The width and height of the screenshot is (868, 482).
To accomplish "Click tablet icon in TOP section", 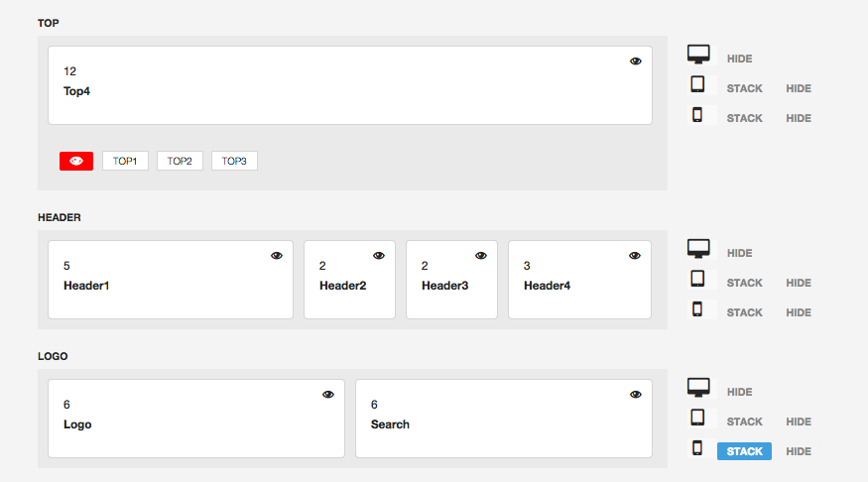I will [x=697, y=84].
